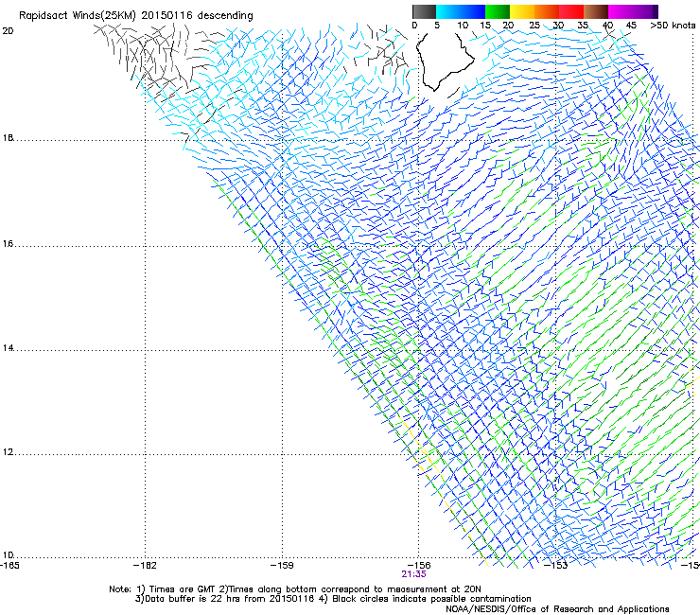Click the cyan-blue 5-15 knots legend swatch

461,11
